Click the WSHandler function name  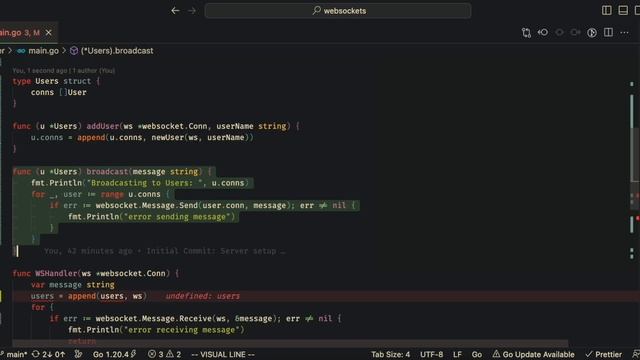56,273
